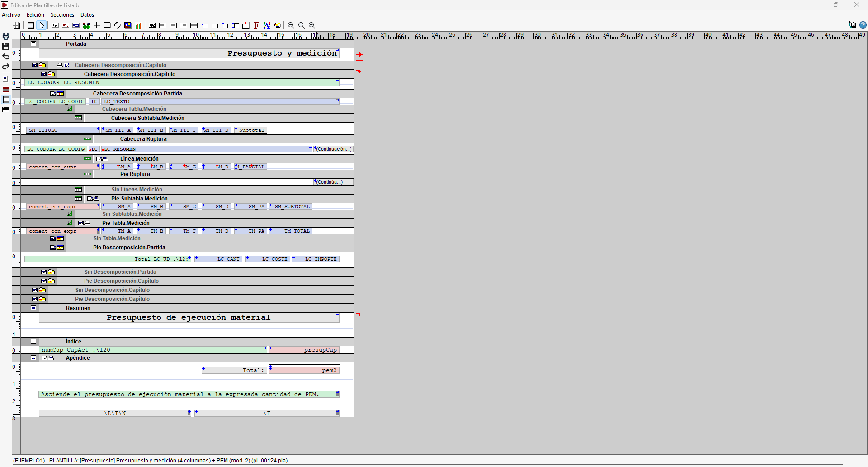Collapse the Apéndice section

33,358
